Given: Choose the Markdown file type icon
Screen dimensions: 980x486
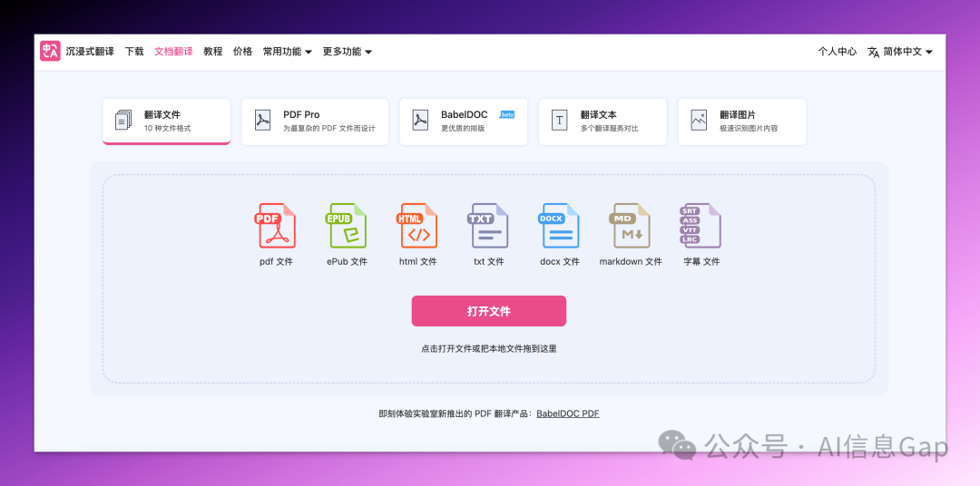Looking at the screenshot, I should pos(630,226).
